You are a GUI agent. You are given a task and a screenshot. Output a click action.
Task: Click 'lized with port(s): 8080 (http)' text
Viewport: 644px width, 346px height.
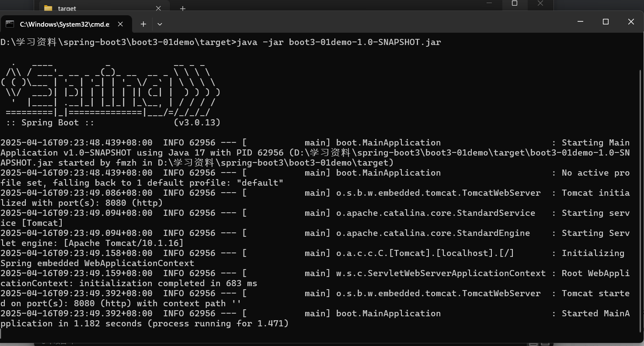coord(82,203)
